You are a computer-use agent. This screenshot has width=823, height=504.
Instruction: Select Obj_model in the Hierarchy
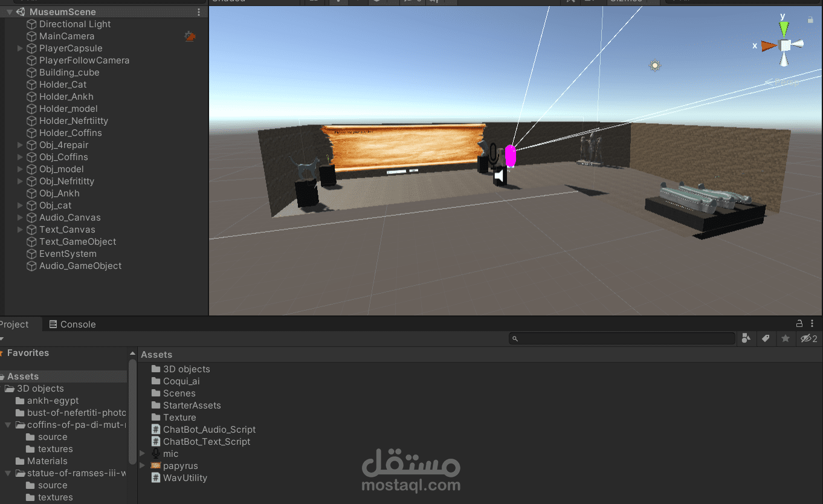coord(62,169)
